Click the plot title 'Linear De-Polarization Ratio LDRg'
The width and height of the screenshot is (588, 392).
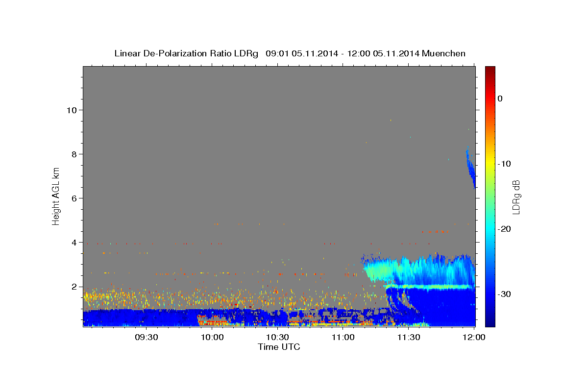[186, 53]
